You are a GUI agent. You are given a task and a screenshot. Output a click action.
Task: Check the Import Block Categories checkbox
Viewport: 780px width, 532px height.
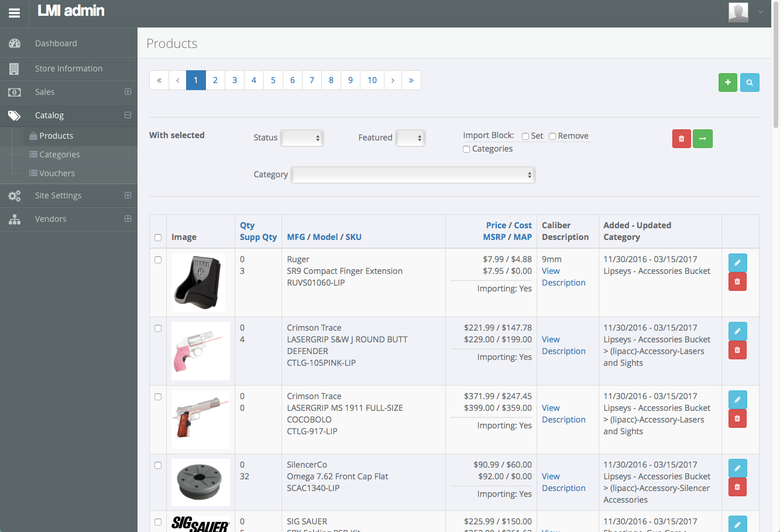pyautogui.click(x=466, y=149)
